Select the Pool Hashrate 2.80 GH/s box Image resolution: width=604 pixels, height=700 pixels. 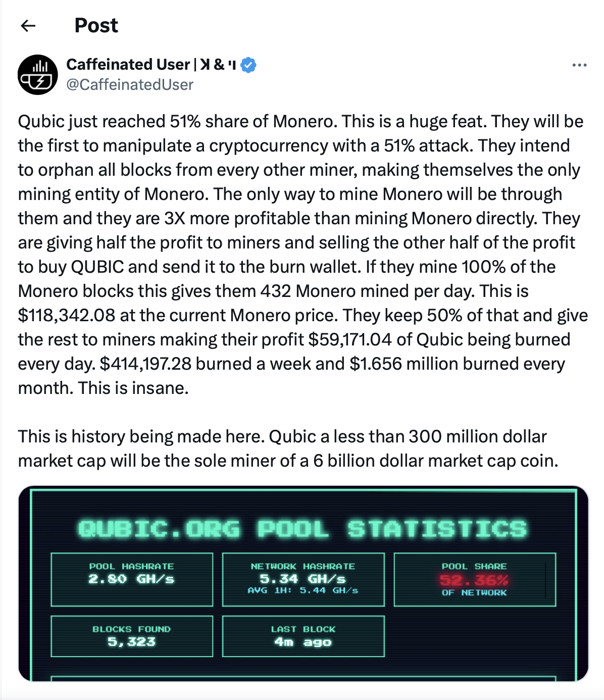(x=132, y=579)
